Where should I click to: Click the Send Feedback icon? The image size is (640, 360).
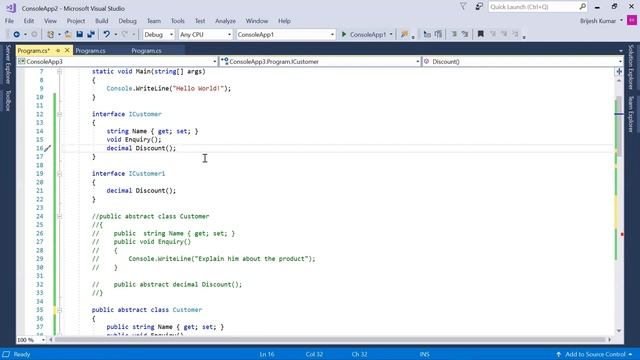click(x=479, y=7)
